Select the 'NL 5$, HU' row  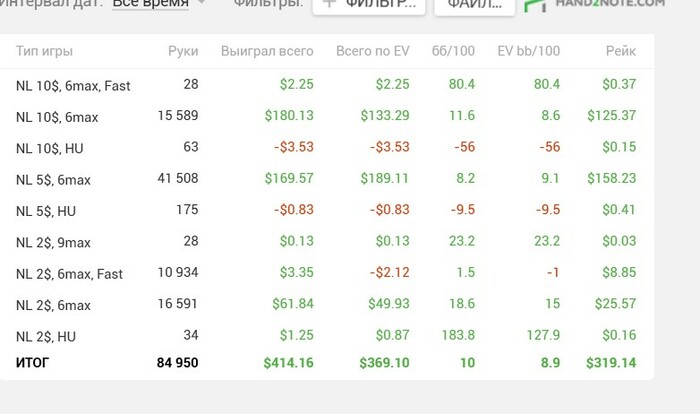[x=327, y=210]
